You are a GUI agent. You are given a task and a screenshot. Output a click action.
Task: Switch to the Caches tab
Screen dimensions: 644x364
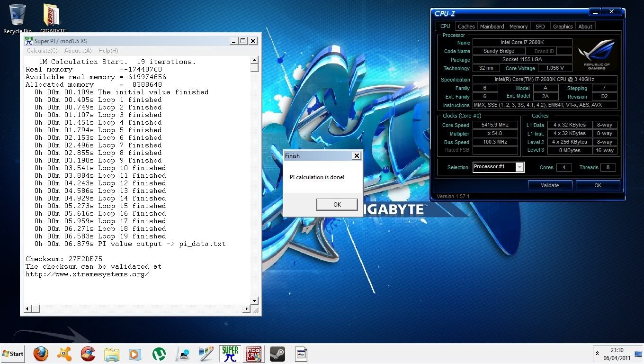tap(466, 27)
